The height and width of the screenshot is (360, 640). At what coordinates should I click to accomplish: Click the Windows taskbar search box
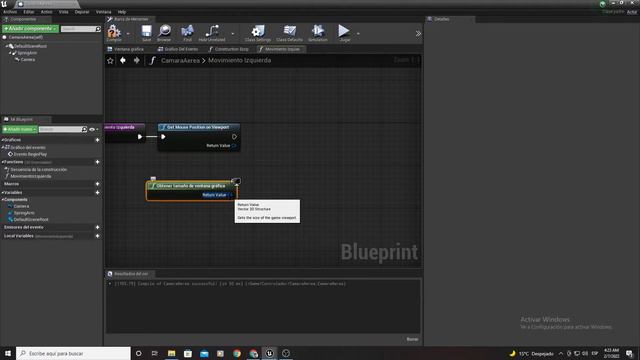tap(73, 353)
